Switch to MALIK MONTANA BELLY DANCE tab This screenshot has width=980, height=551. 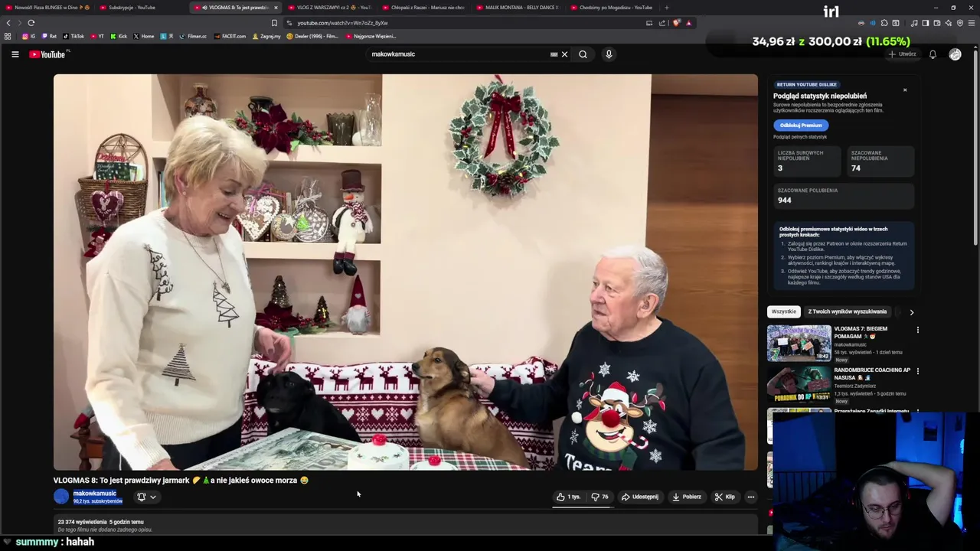518,8
